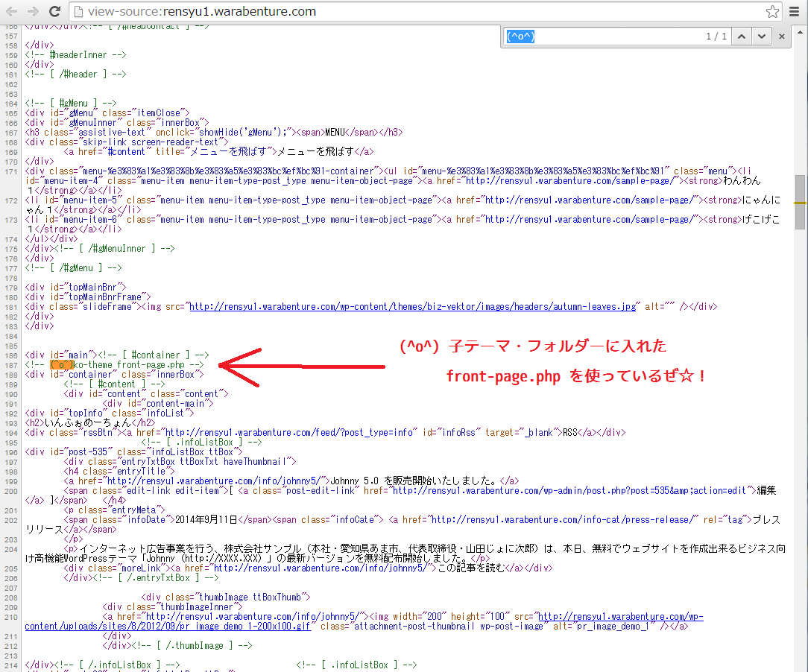Close the find bar

pyautogui.click(x=782, y=36)
